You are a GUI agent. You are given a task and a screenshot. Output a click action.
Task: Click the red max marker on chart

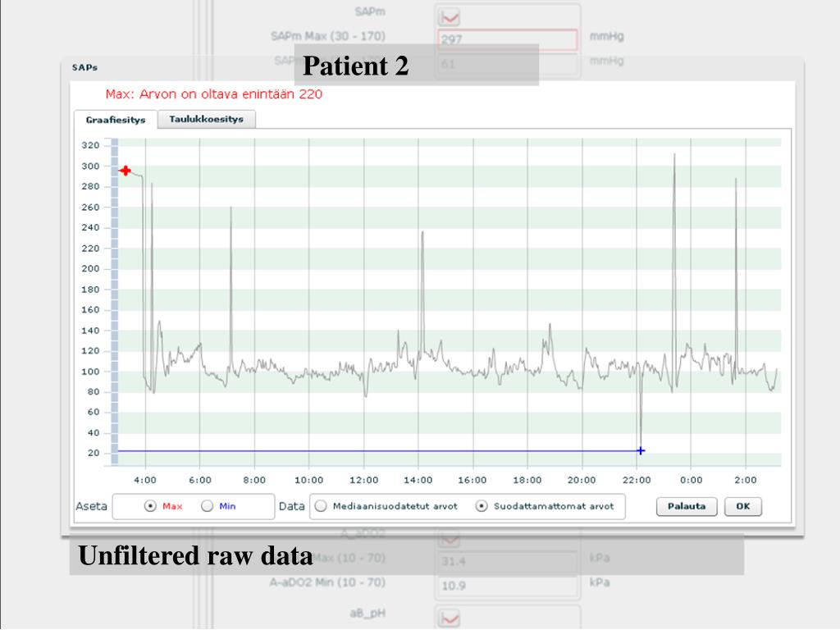[x=126, y=171]
